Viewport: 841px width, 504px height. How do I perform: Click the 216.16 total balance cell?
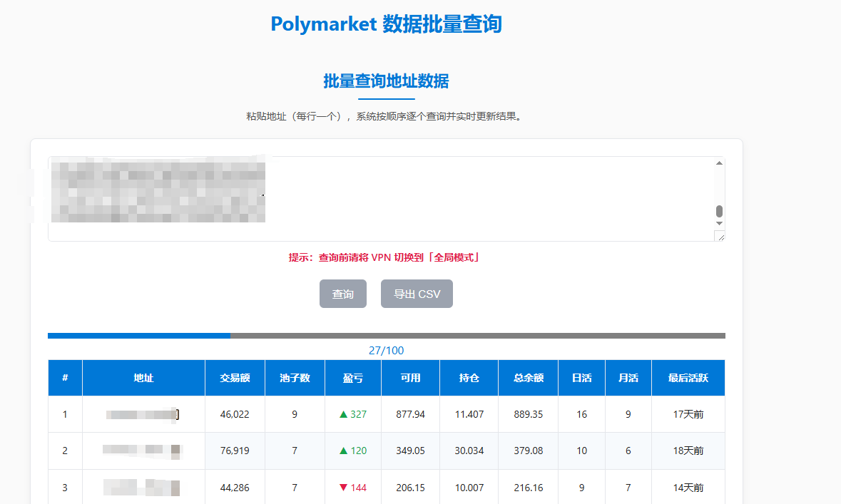[x=529, y=488]
